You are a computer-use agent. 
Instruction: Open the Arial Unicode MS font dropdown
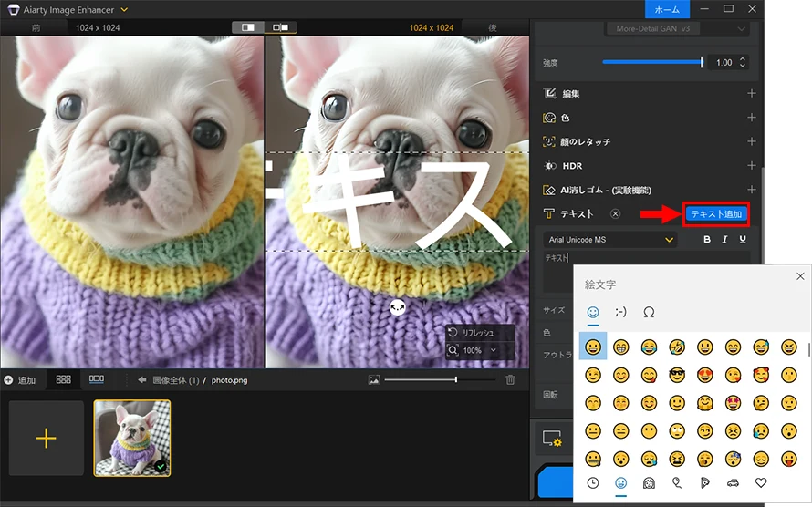(x=610, y=240)
